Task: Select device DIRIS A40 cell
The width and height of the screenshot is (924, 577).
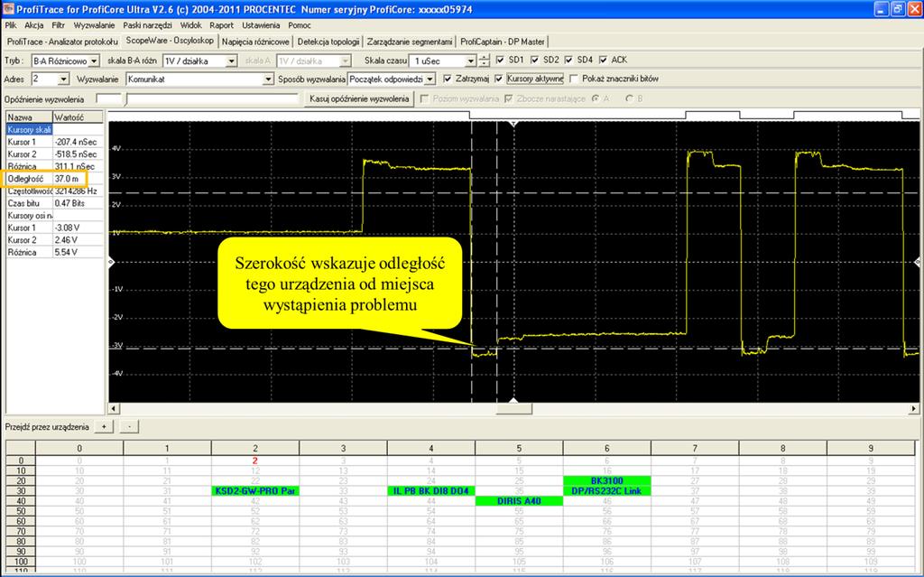Action: coord(519,501)
